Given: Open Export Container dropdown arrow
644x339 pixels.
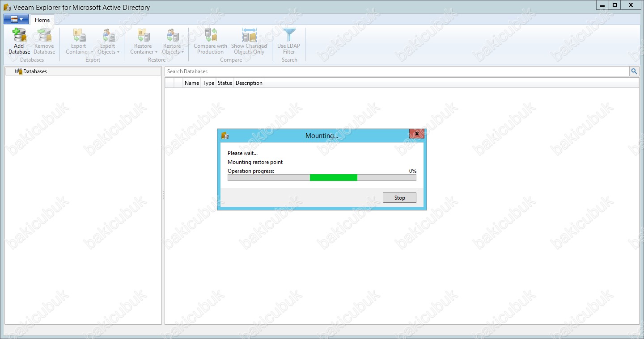Looking at the screenshot, I should click(x=92, y=52).
